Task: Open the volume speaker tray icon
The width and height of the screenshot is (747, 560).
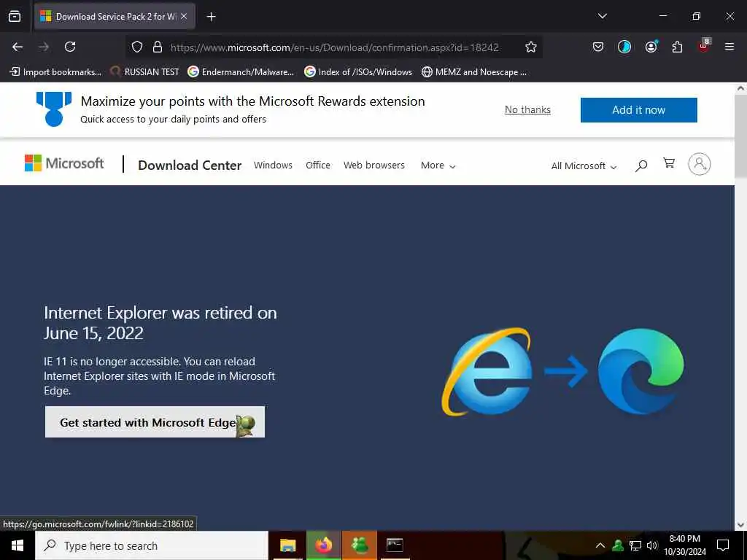Action: click(x=652, y=545)
